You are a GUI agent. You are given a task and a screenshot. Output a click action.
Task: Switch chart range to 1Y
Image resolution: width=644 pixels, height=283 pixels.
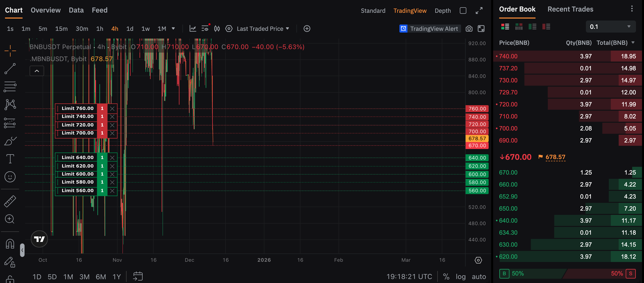[116, 276]
